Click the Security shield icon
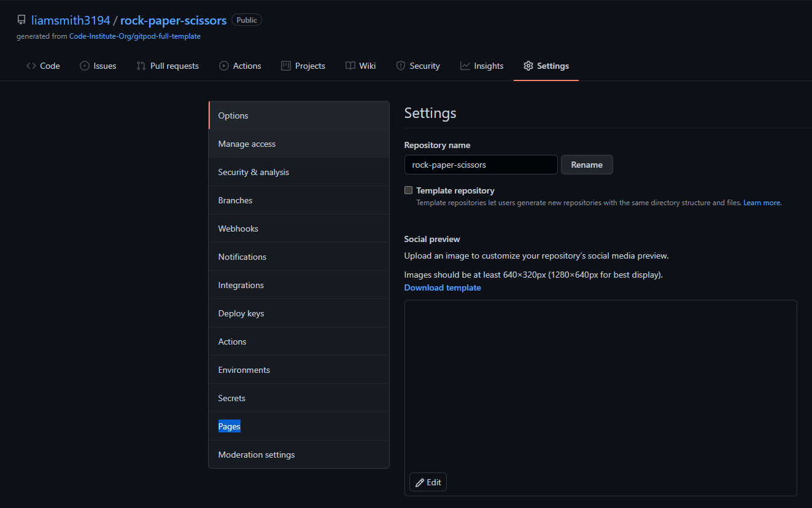Viewport: 812px width, 508px height. [401, 66]
